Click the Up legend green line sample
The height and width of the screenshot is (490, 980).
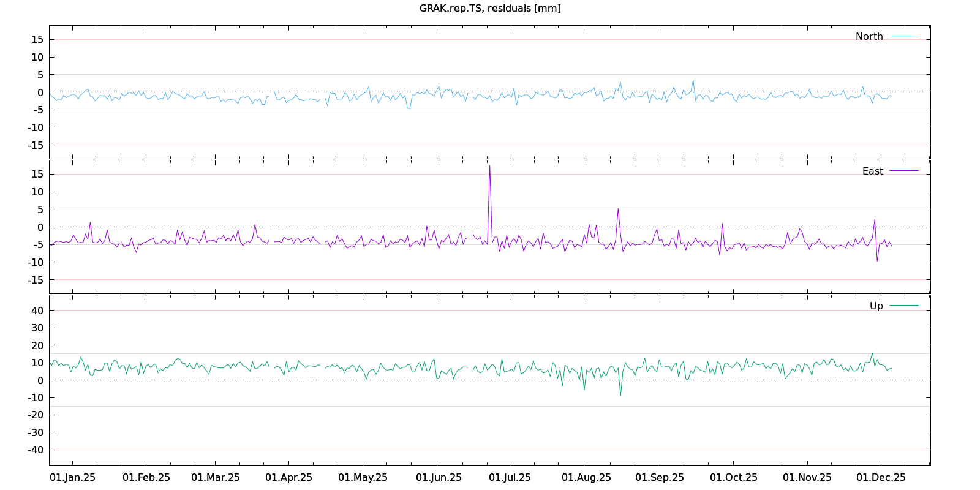pos(904,306)
